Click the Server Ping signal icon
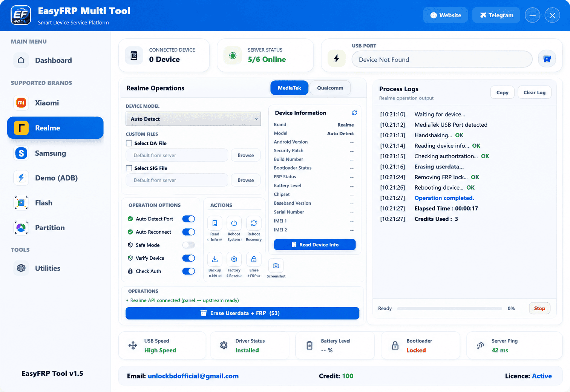The width and height of the screenshot is (570, 392). click(480, 345)
